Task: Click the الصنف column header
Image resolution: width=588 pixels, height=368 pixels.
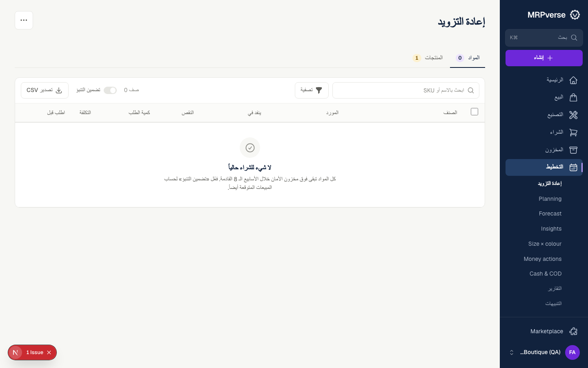Action: pyautogui.click(x=450, y=112)
